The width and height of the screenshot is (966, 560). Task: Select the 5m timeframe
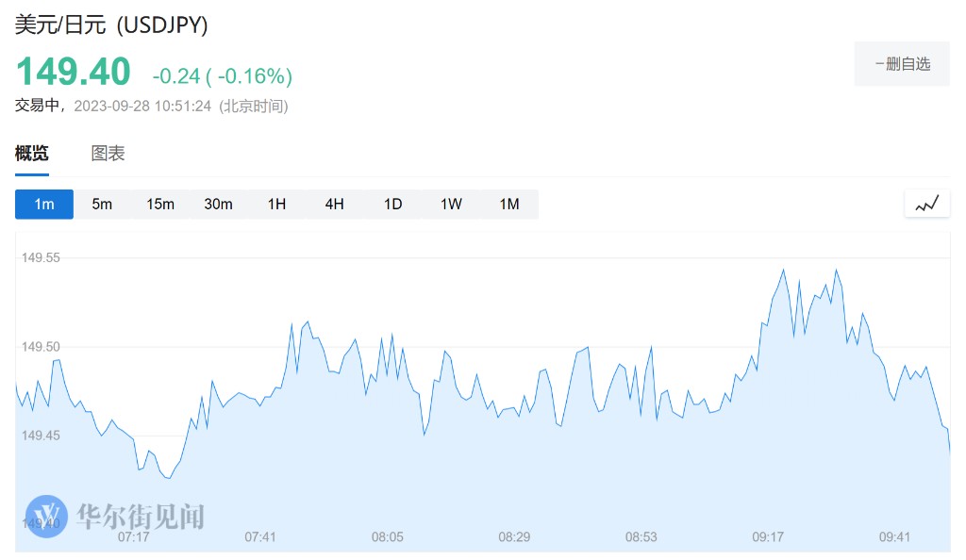click(x=102, y=205)
